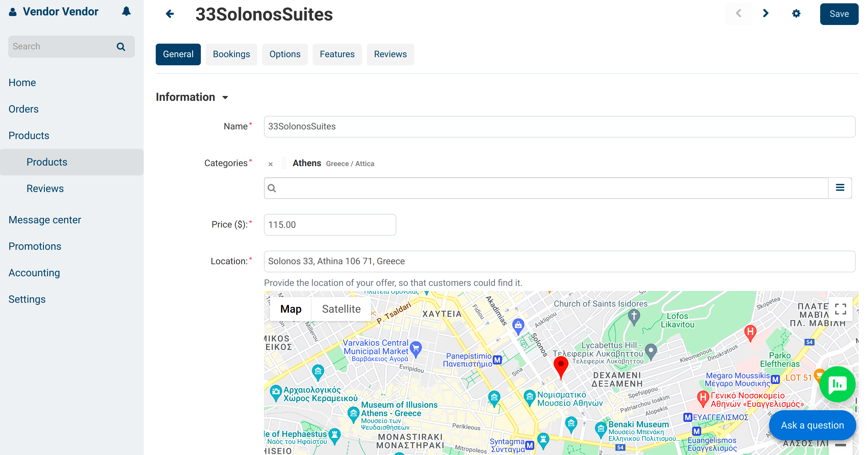Toggle fullscreen view of the map
This screenshot has width=868, height=455.
pyautogui.click(x=841, y=309)
